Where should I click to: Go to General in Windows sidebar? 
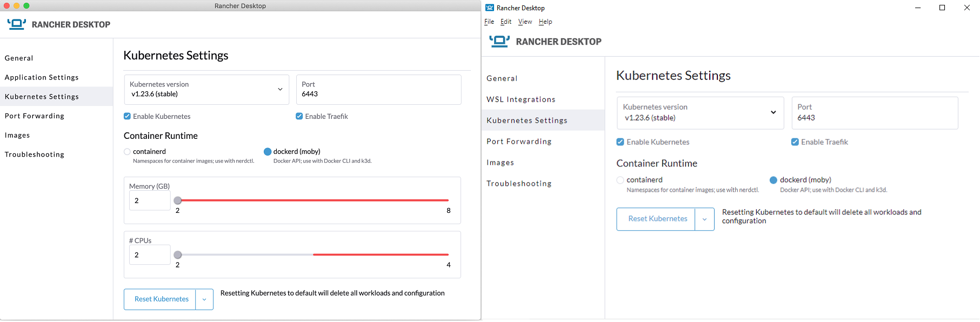pos(543,78)
